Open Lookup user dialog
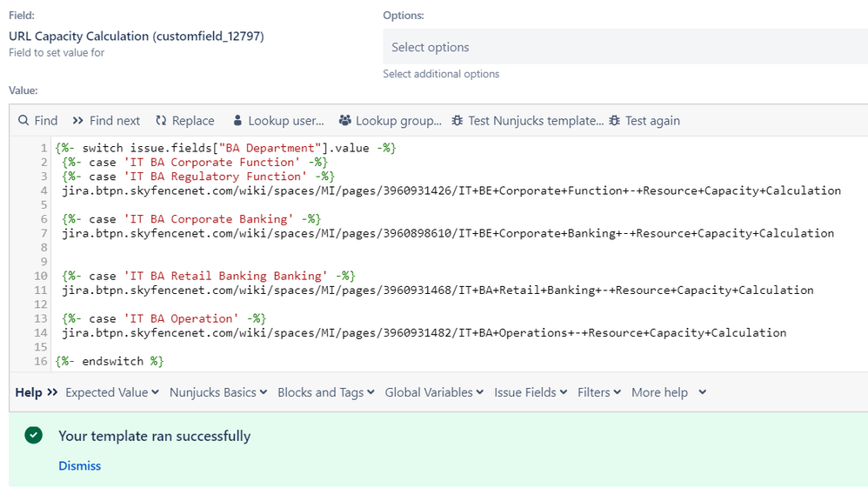Image resolution: width=868 pixels, height=501 pixels. coord(278,120)
